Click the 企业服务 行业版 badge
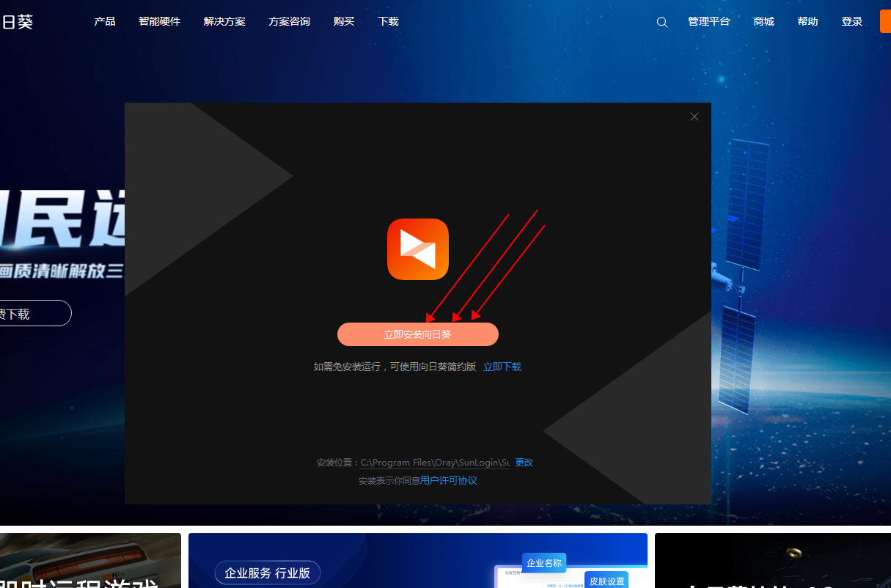Image resolution: width=891 pixels, height=588 pixels. pos(268,573)
